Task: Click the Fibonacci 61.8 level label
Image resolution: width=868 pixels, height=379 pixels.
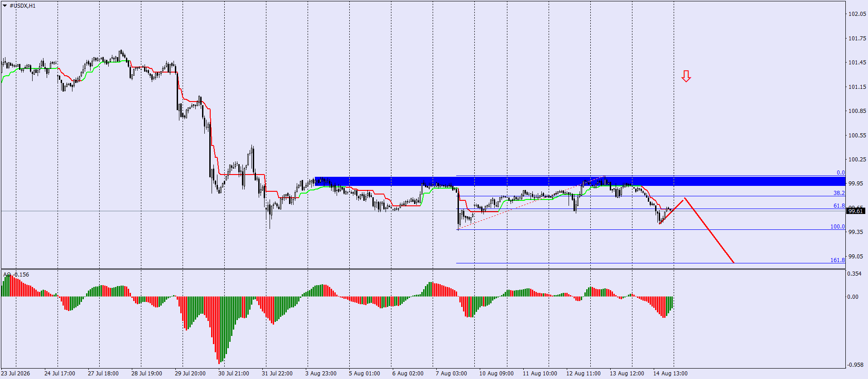Action: tap(839, 206)
